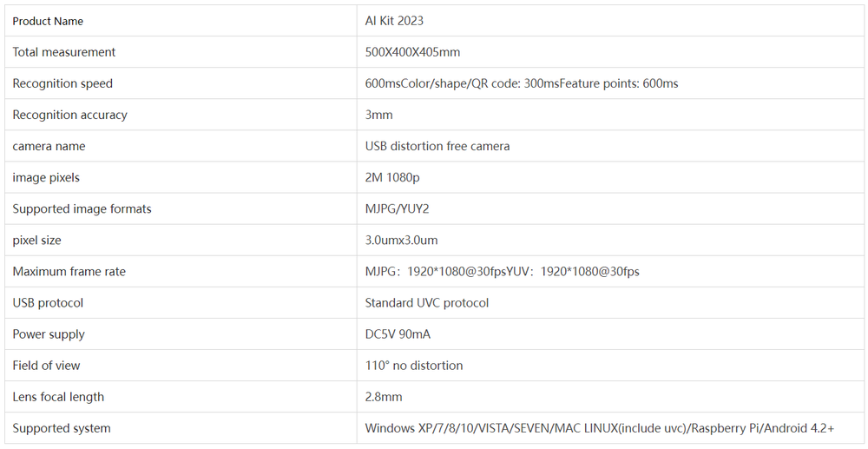Screen dimensions: 868x449
Task: Click the '500X400X405mm' measurement value
Action: click(x=412, y=52)
